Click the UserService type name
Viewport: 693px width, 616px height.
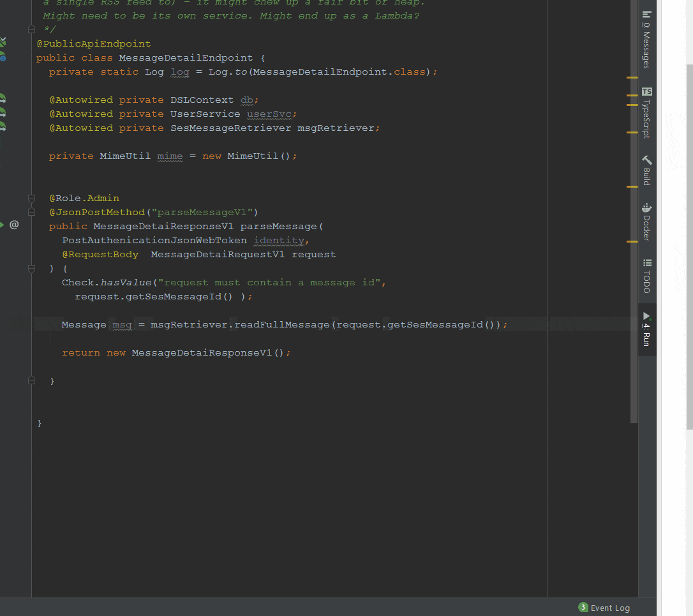pos(205,114)
